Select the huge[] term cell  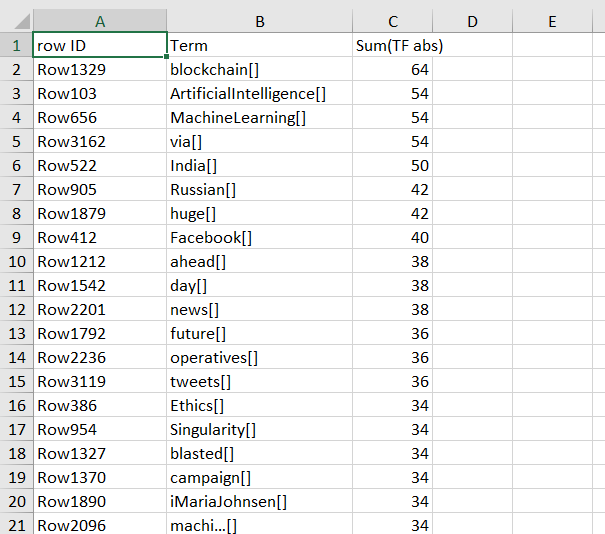click(x=260, y=213)
